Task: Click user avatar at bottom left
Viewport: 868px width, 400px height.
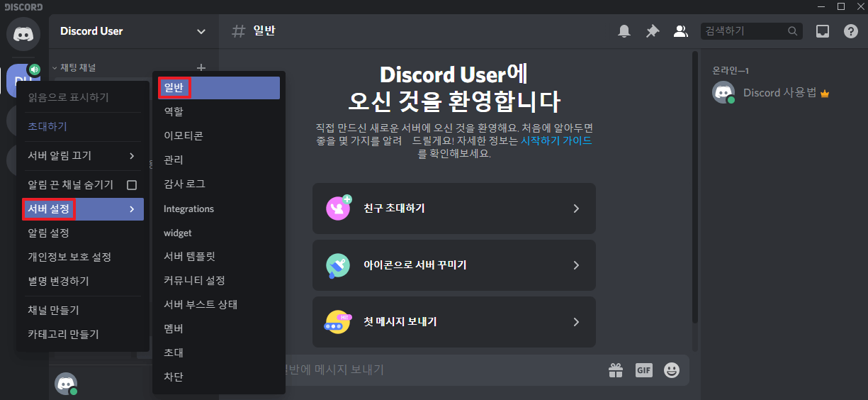Action: pos(66,384)
